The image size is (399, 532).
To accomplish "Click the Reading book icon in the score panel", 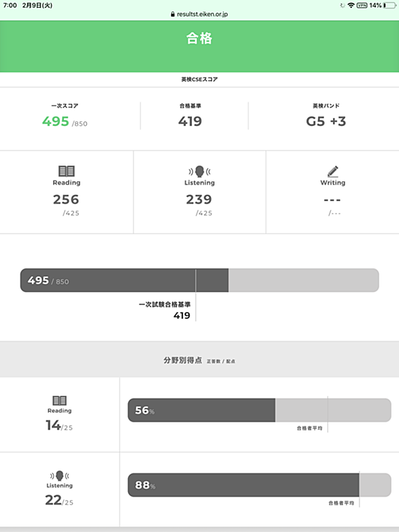I will (67, 171).
